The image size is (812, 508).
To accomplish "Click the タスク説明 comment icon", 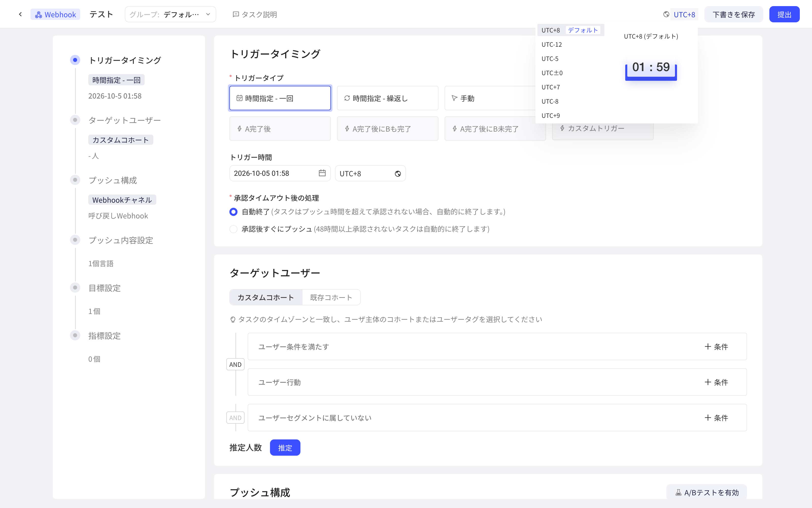I will (236, 14).
